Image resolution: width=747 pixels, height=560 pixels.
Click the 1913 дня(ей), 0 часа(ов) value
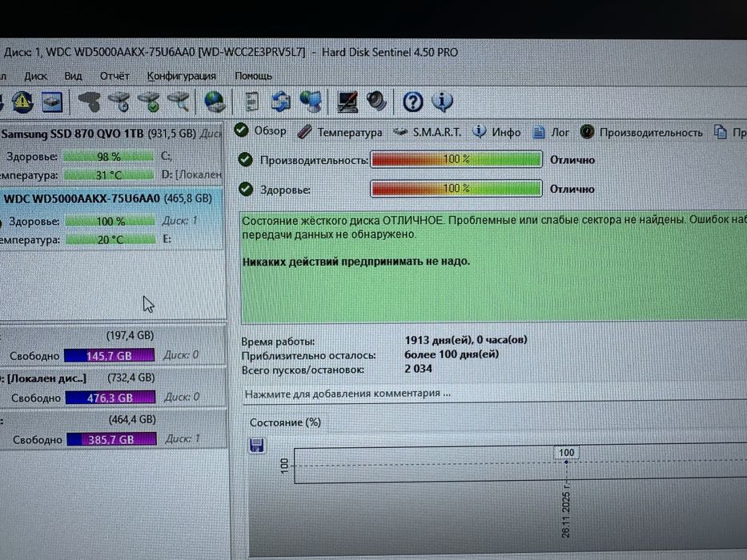466,340
